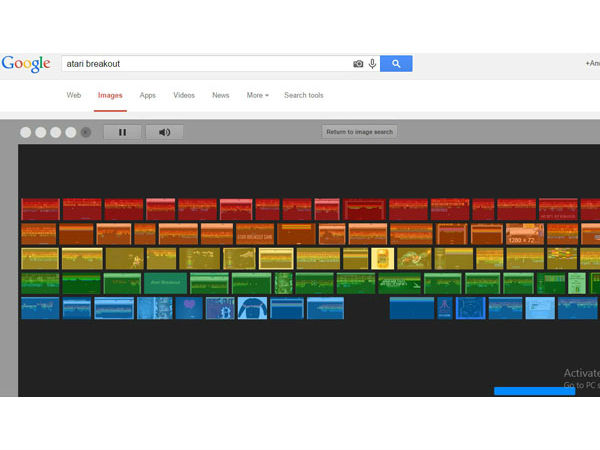The height and width of the screenshot is (450, 600).
Task: Click the green 'Atari Breakout' text brick
Action: click(165, 283)
